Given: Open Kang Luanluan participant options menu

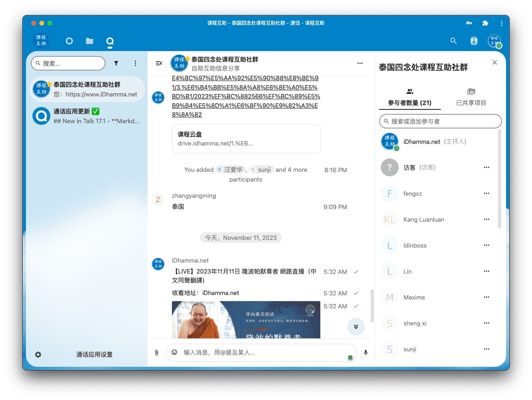Looking at the screenshot, I should click(x=487, y=219).
